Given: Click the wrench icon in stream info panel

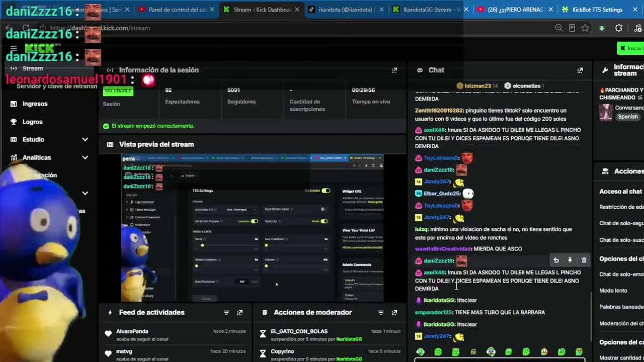Looking at the screenshot, I should [x=605, y=70].
